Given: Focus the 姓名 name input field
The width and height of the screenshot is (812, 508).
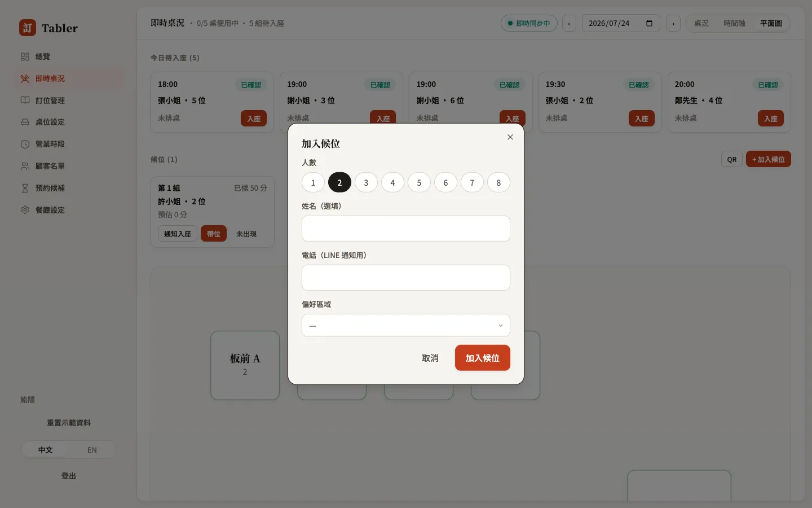Looking at the screenshot, I should click(406, 229).
